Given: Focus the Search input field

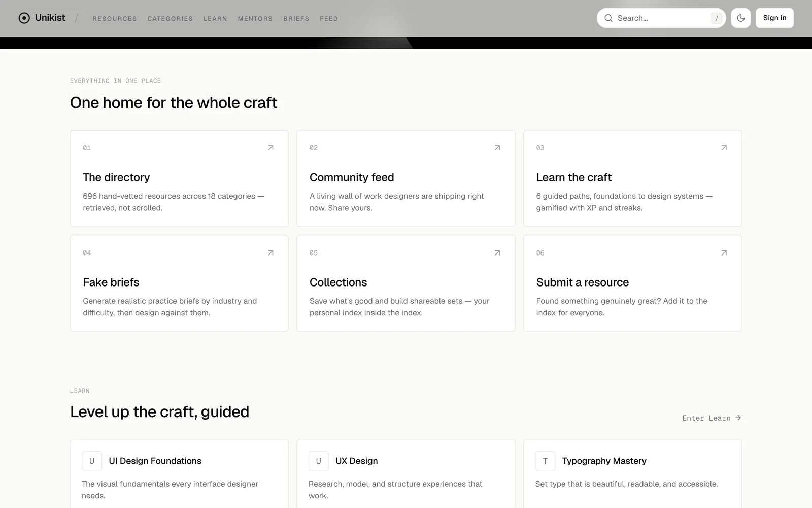Looking at the screenshot, I should 661,18.
